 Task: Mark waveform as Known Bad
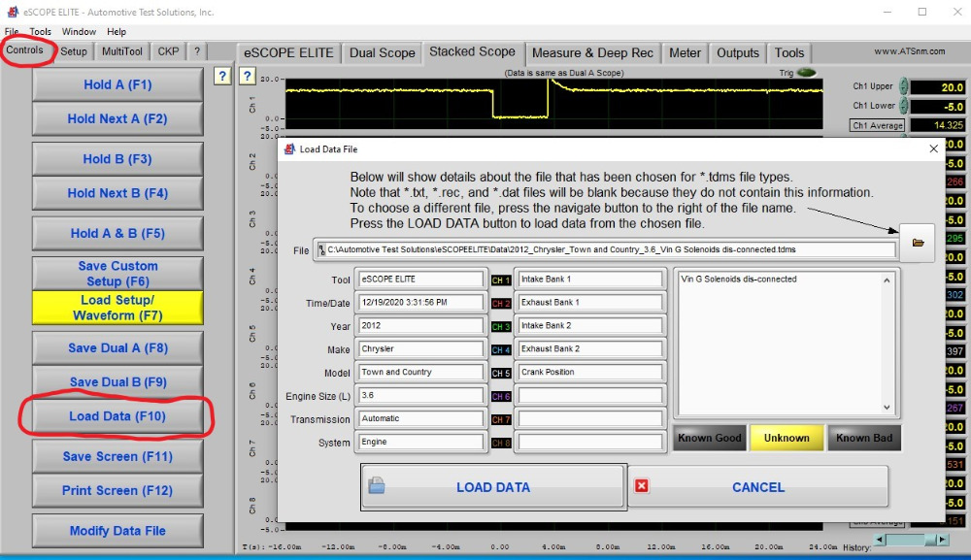click(864, 438)
